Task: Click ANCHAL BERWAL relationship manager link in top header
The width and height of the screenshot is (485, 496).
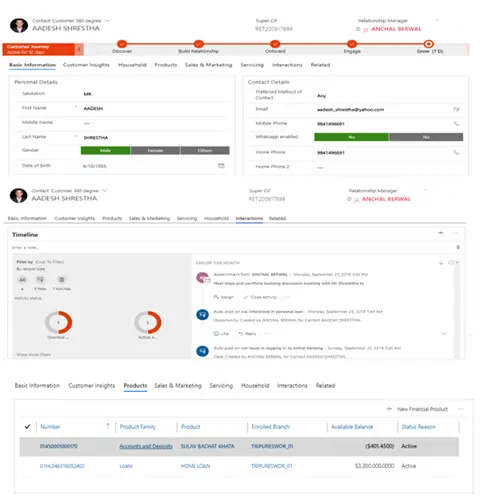Action: point(396,29)
